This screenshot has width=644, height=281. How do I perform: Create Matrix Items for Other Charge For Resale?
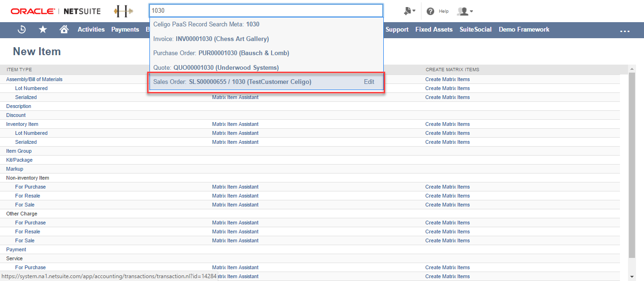pyautogui.click(x=447, y=231)
